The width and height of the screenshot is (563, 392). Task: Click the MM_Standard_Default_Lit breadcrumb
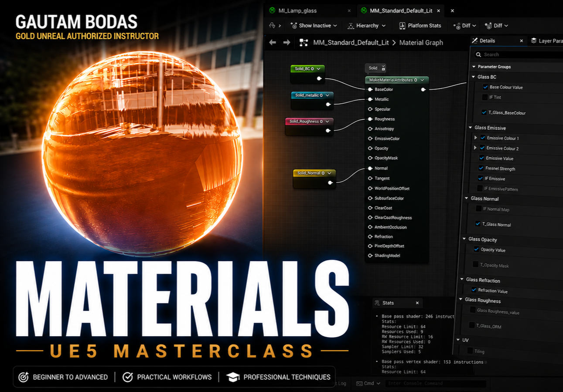coord(351,42)
